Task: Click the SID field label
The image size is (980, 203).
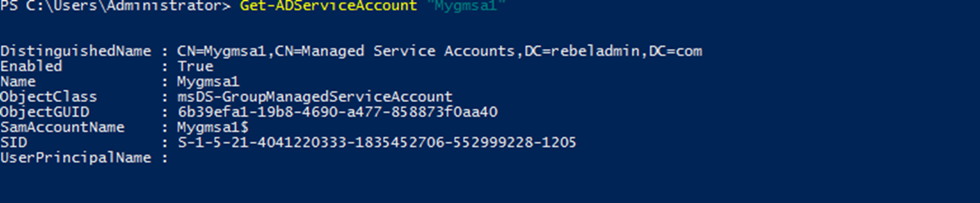Action: click(13, 143)
